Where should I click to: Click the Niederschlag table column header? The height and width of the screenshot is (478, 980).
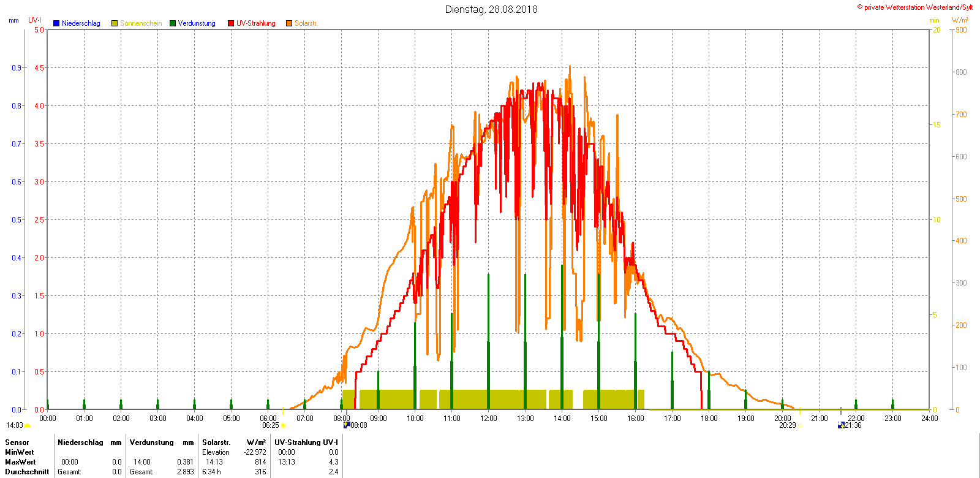tap(80, 442)
